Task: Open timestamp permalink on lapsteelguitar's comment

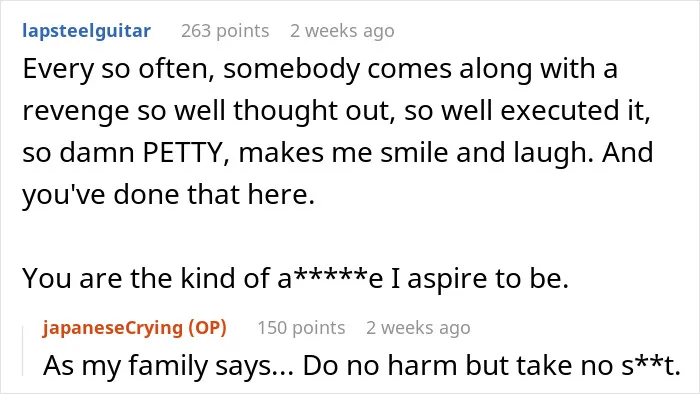Action: click(x=342, y=31)
